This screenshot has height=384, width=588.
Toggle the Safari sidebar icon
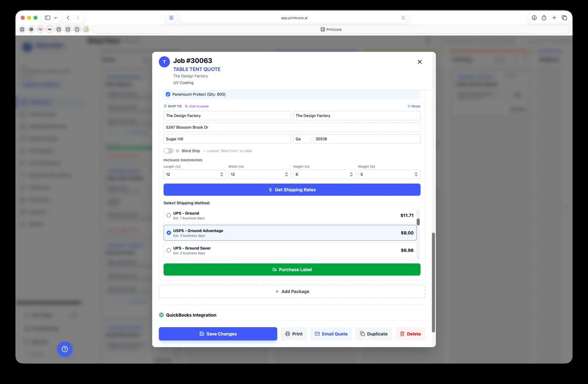pos(47,18)
